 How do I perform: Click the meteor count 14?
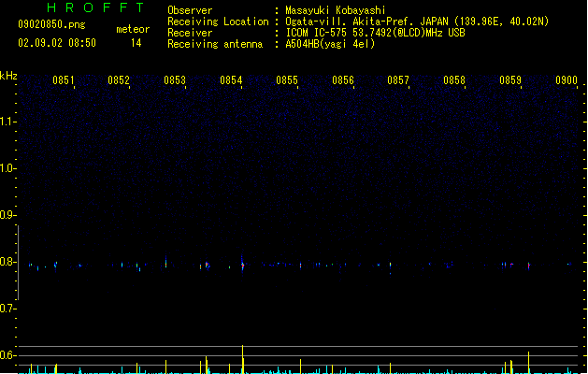[x=136, y=43]
